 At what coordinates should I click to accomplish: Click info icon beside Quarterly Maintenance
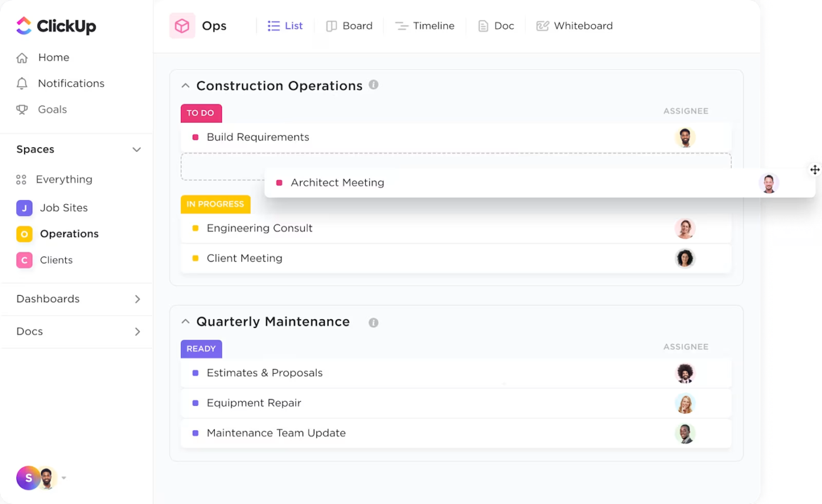[373, 322]
